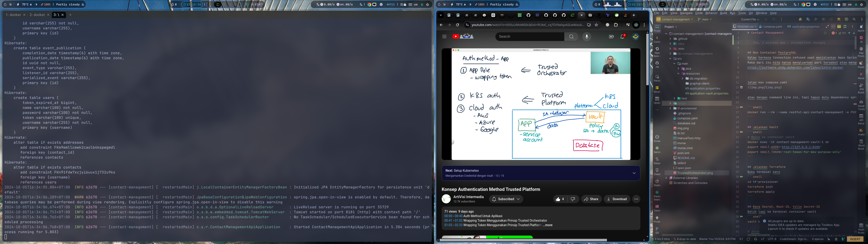Open the Structure tool window in IntelliJ

(x=657, y=89)
